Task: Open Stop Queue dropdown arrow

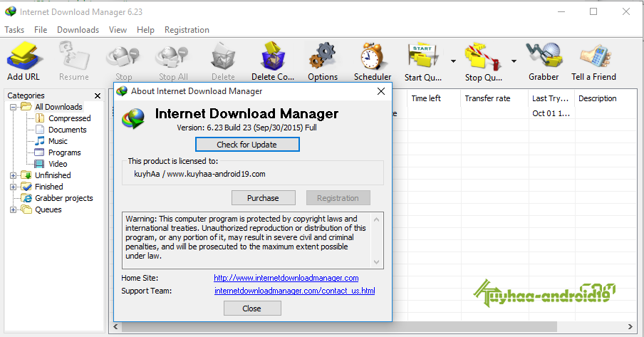Action: (514, 61)
